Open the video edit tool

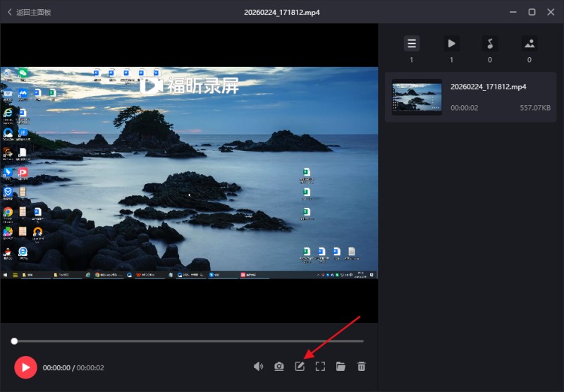(x=300, y=367)
